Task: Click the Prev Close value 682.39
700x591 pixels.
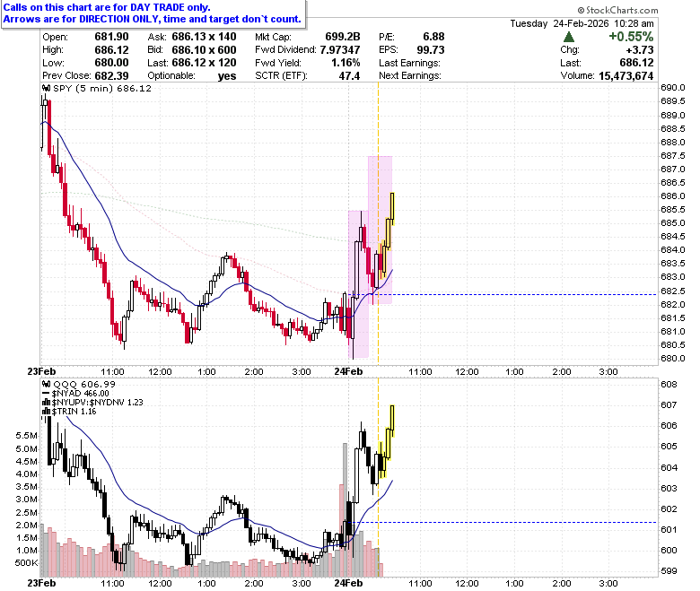Action: point(111,75)
